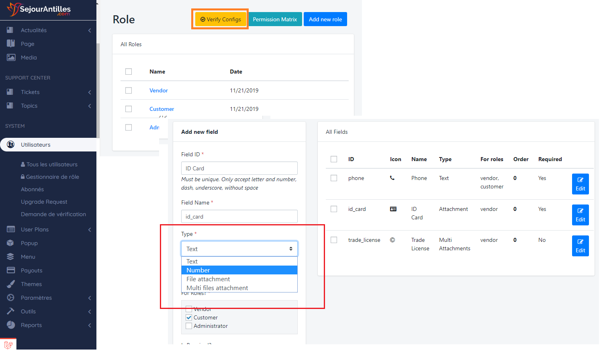Viewport: 601px width, 364px height.
Task: Open Gestionnaire de rôle submenu item
Action: pyautogui.click(x=52, y=177)
